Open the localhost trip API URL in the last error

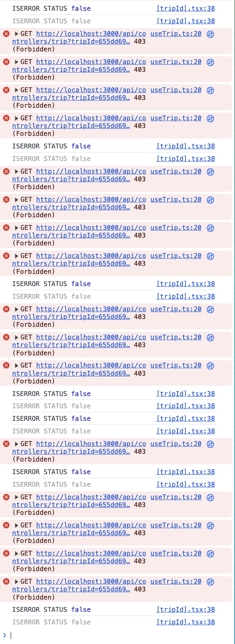(x=79, y=586)
